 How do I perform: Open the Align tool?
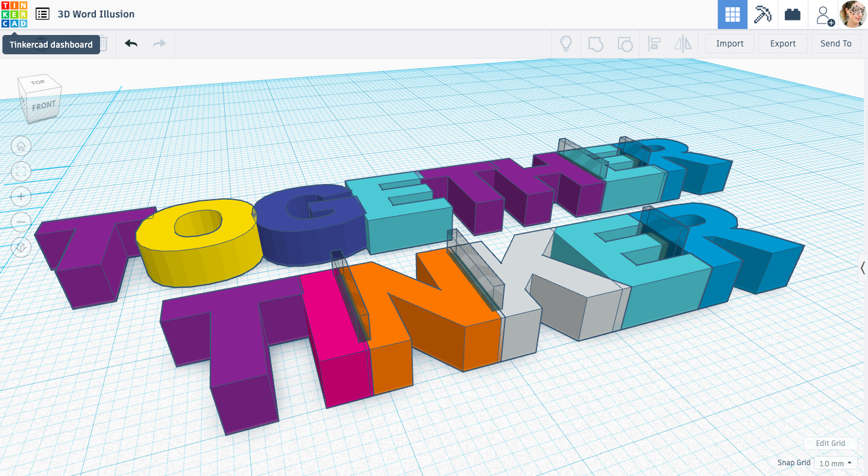click(654, 43)
